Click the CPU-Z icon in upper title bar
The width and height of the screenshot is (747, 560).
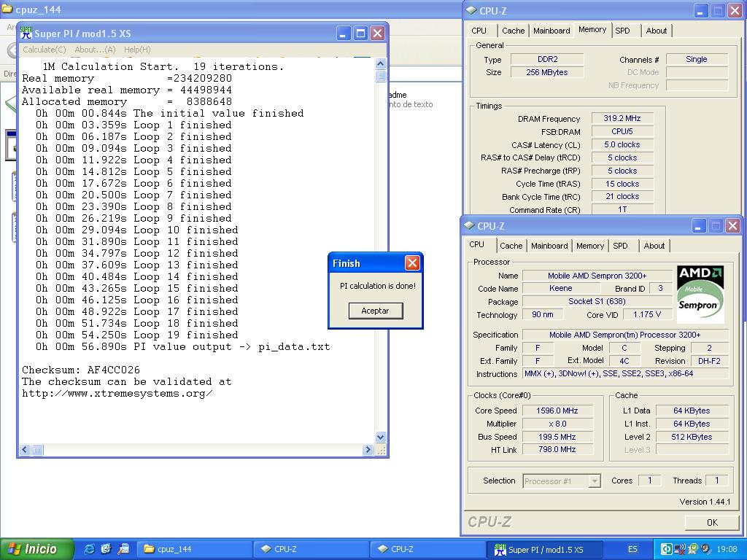point(471,10)
